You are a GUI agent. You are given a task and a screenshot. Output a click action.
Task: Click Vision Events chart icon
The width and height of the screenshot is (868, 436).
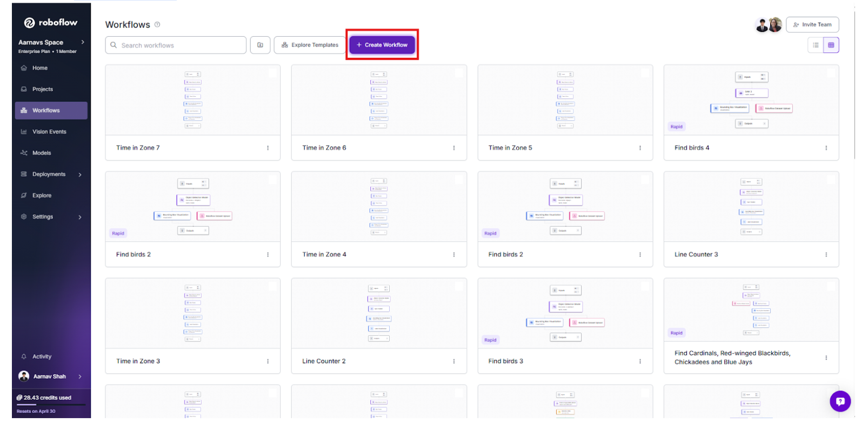click(24, 132)
